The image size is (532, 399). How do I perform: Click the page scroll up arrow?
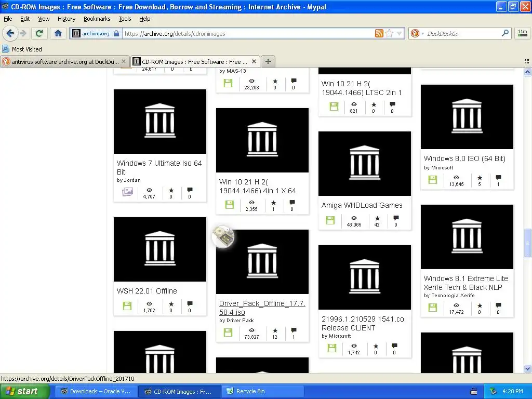(x=527, y=72)
